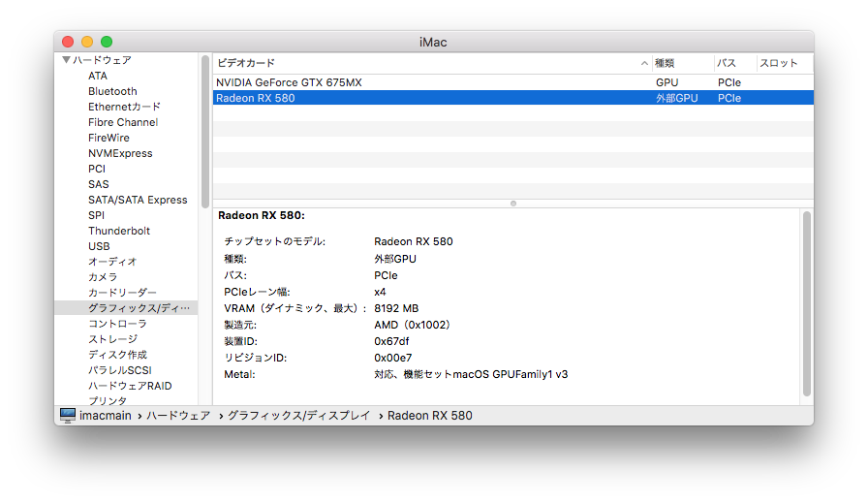This screenshot has height=503, width=868.
Task: Click the sidebar vertical scrollbar
Action: point(205,132)
